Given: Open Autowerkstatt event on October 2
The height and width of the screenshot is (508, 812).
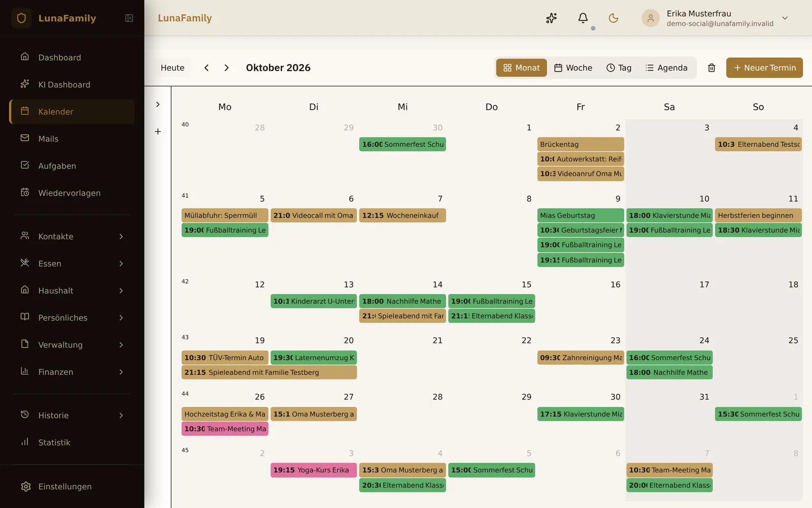Looking at the screenshot, I should point(581,159).
